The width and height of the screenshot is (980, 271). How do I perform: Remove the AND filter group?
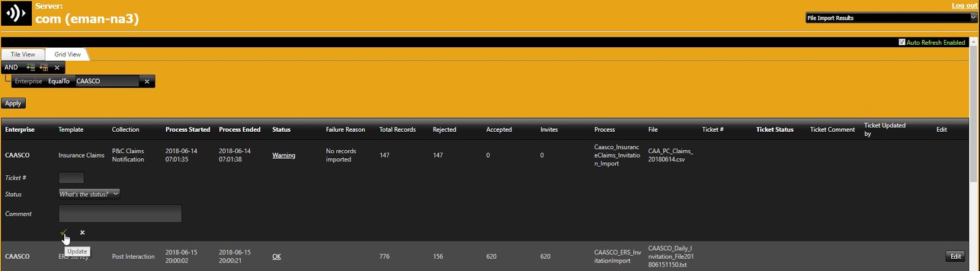click(57, 67)
